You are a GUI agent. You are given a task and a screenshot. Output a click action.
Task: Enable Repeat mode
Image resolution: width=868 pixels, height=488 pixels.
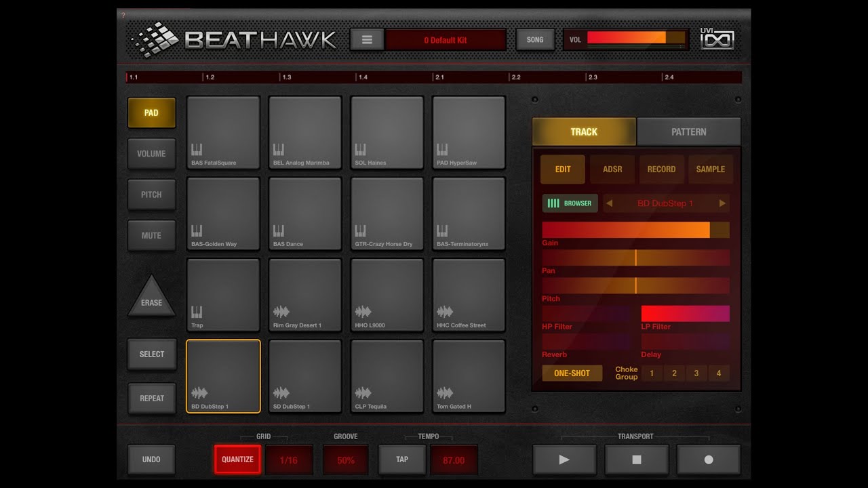(152, 398)
